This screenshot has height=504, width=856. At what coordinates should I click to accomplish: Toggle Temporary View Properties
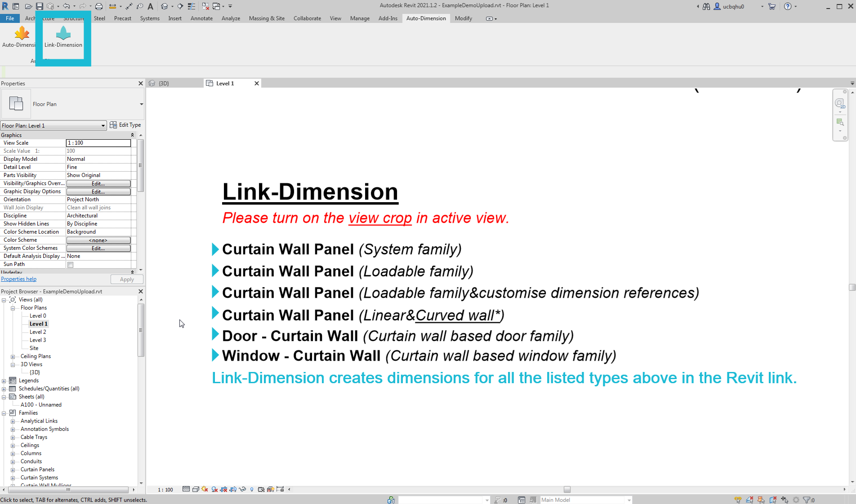pyautogui.click(x=261, y=489)
